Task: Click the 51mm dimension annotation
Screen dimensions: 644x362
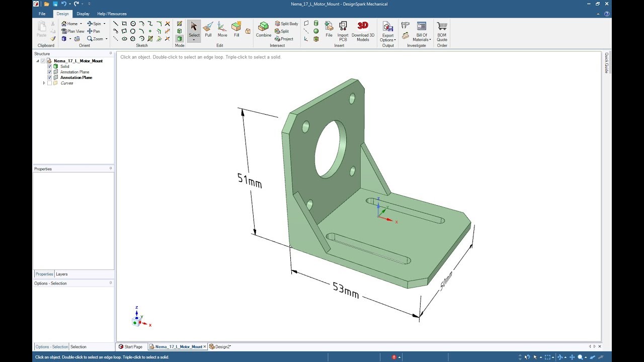Action: [x=250, y=180]
